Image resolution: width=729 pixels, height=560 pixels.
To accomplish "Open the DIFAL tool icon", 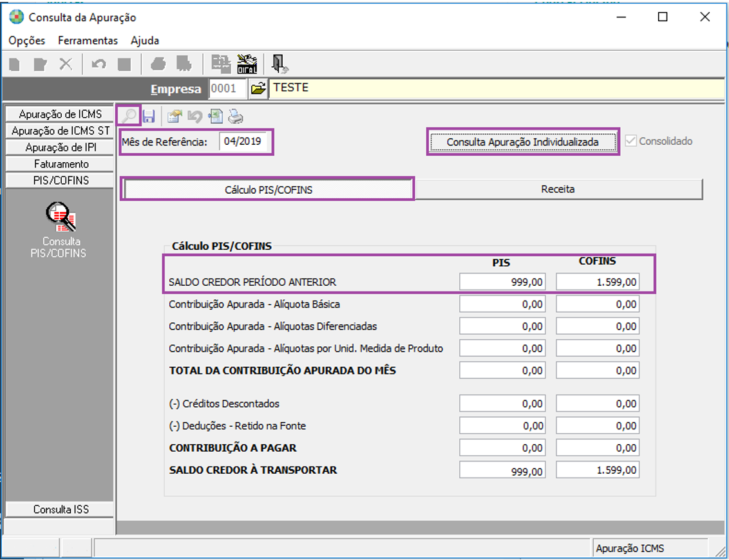I will 247,64.
